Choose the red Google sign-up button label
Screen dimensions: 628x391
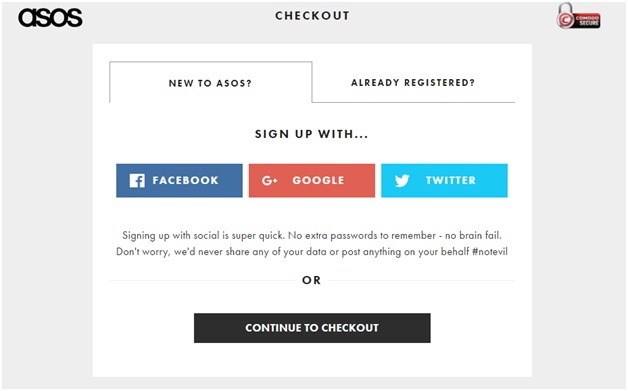click(318, 180)
